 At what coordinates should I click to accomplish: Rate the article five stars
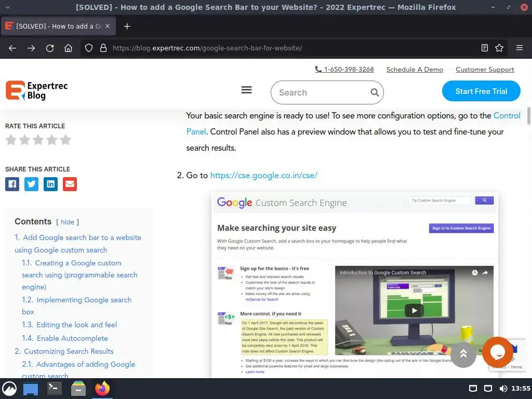pyautogui.click(x=65, y=140)
